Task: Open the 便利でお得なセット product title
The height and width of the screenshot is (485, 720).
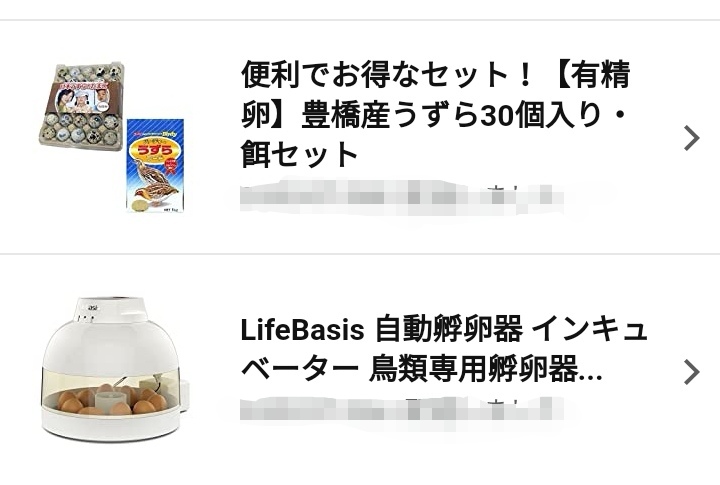Action: [x=435, y=114]
